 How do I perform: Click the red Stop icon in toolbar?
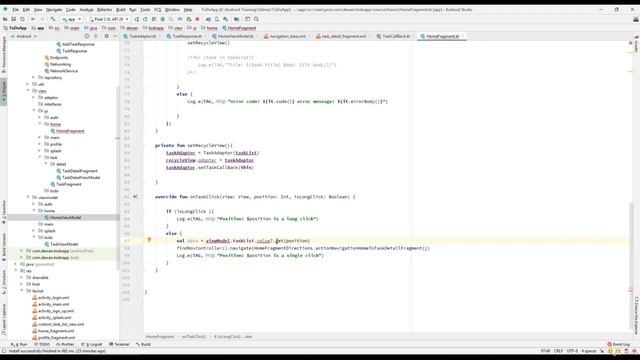pos(198,19)
